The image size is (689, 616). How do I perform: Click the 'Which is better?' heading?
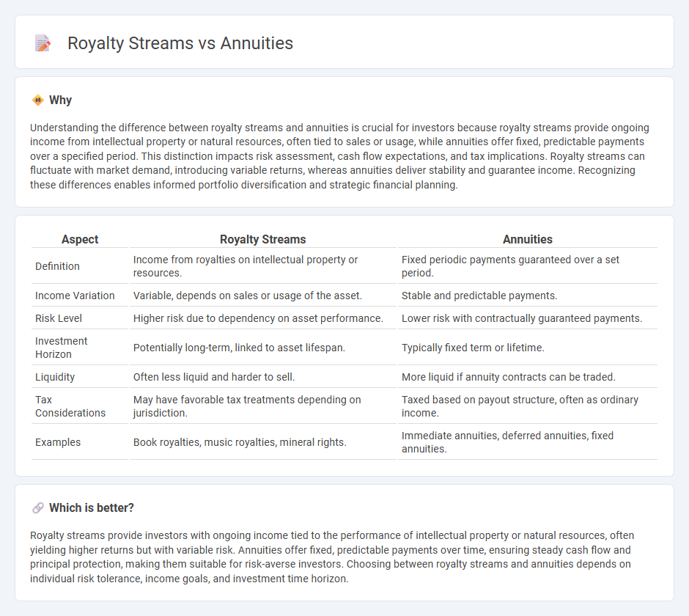(92, 508)
